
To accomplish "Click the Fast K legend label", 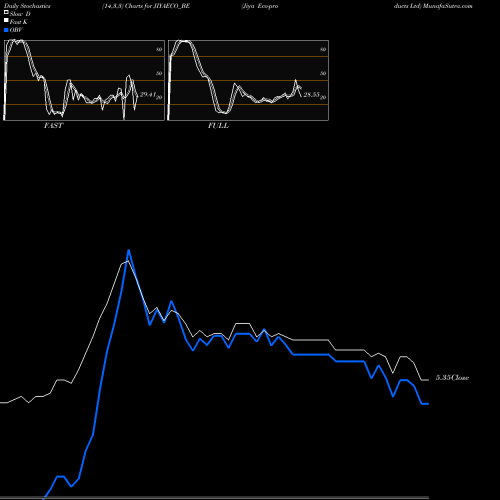I will (19, 22).
